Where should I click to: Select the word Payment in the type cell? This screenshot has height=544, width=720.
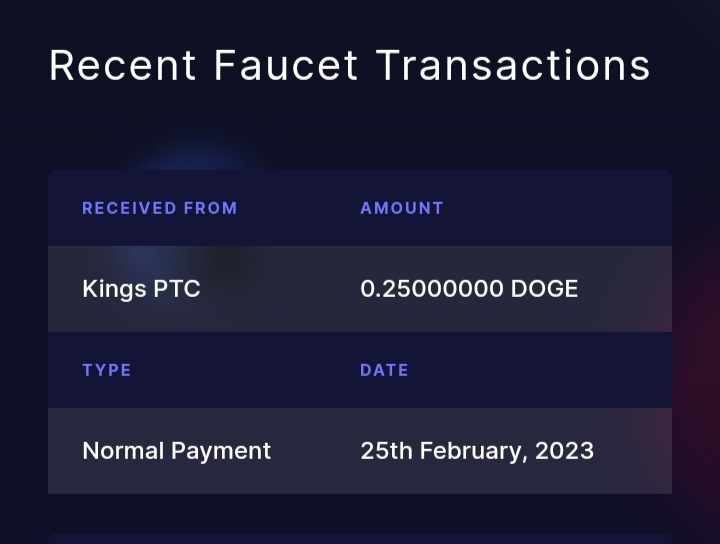(221, 451)
